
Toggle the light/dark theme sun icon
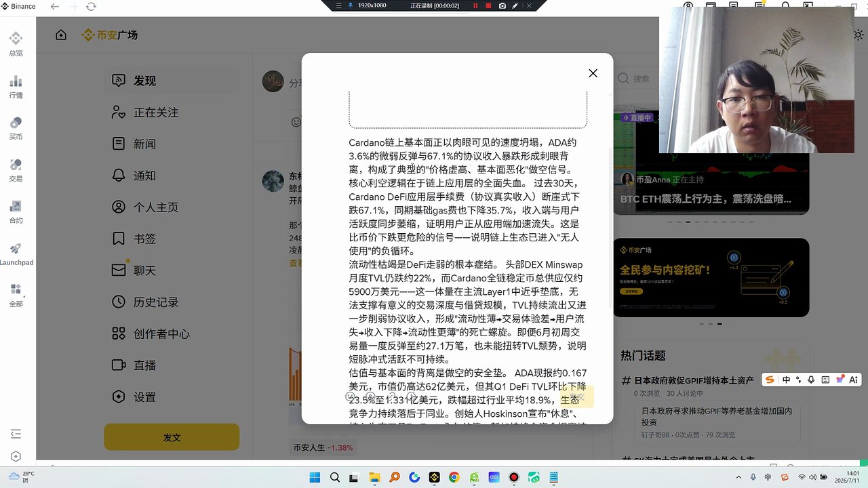pos(859,35)
